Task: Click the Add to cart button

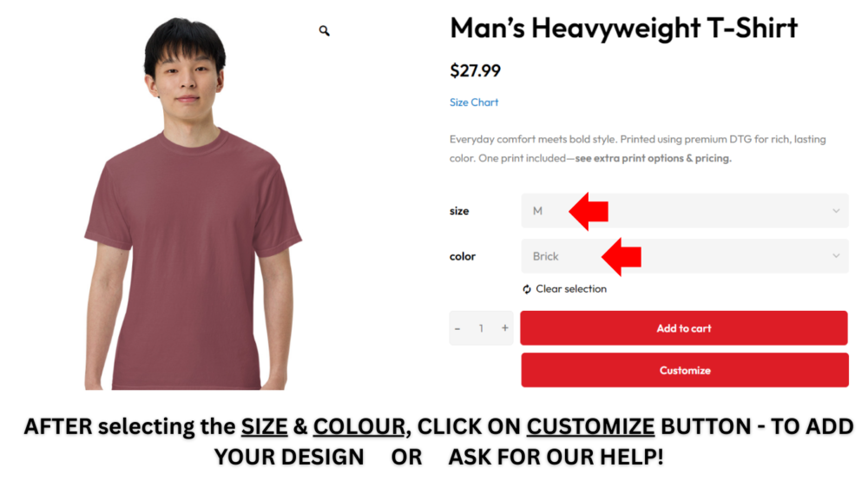Action: coord(684,328)
